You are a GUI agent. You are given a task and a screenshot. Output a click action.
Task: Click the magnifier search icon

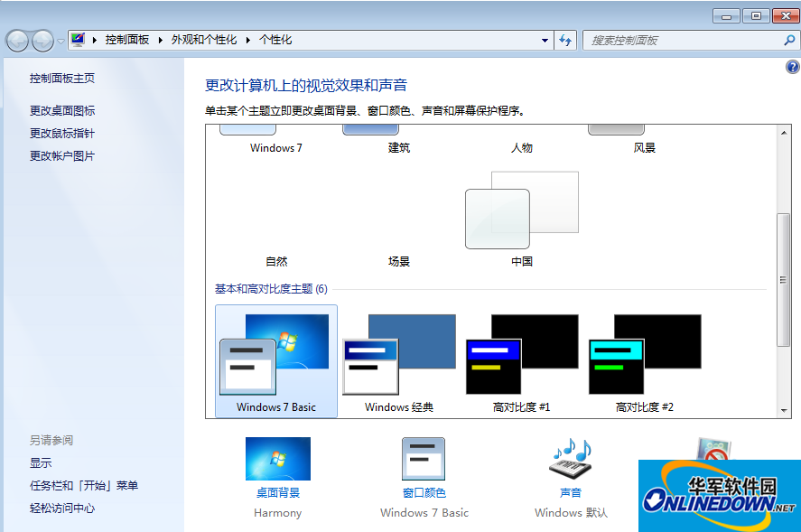(x=789, y=40)
